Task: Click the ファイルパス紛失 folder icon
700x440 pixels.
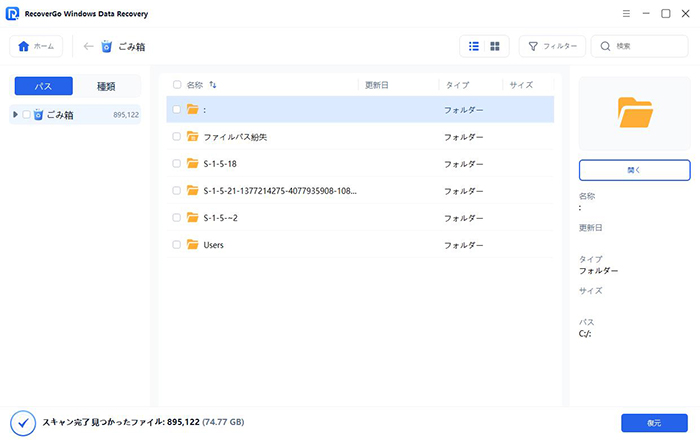Action: click(192, 137)
